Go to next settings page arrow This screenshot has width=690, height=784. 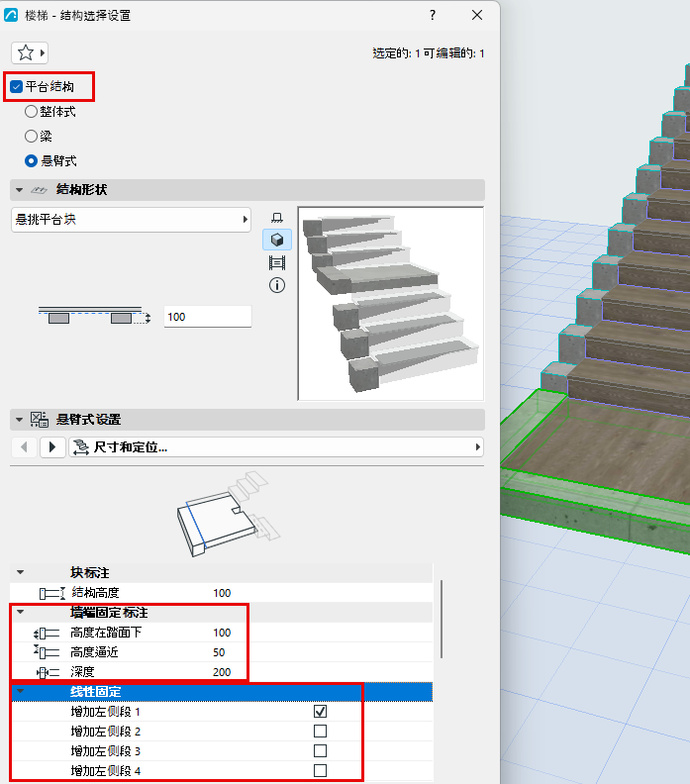(52, 446)
